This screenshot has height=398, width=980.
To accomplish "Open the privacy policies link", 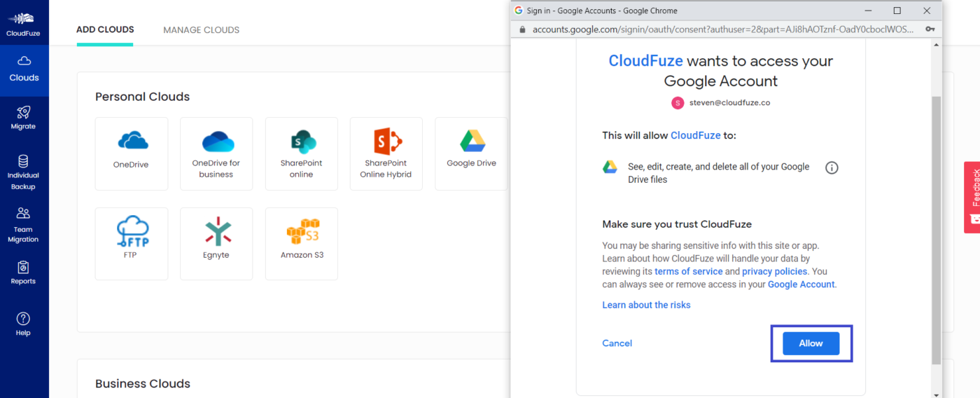I will tap(775, 271).
